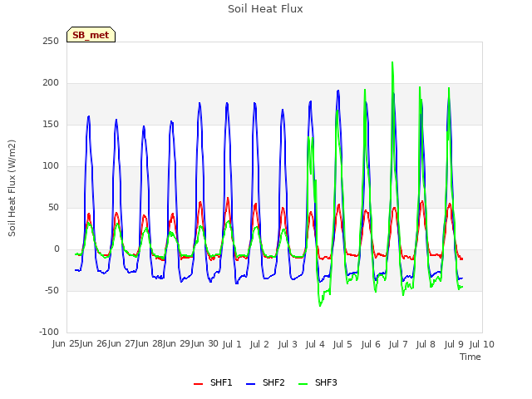Click the Jul 2 x-axis tick label
Image resolution: width=532 pixels, height=399 pixels.
click(259, 344)
